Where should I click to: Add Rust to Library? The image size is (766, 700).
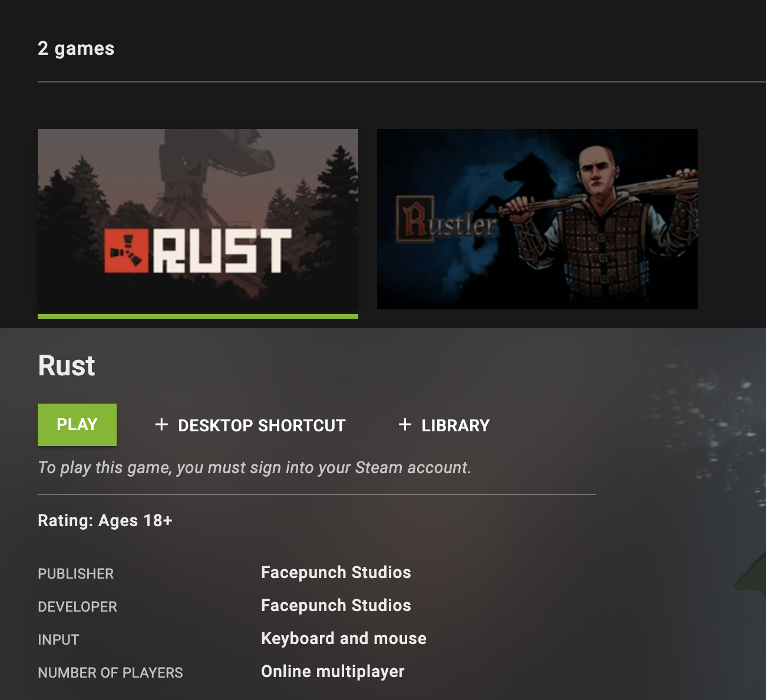(x=444, y=425)
